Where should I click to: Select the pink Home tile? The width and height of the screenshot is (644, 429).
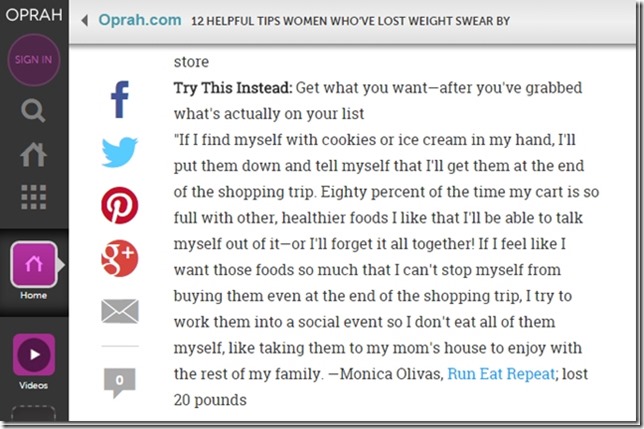(34, 264)
